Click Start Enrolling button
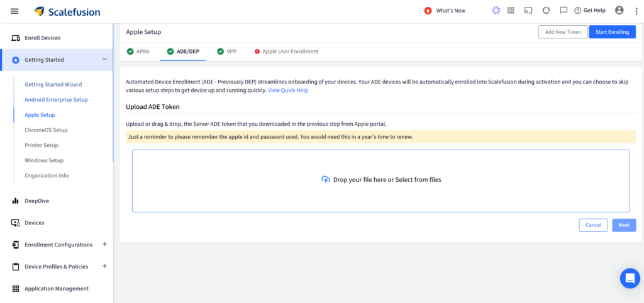 click(613, 32)
